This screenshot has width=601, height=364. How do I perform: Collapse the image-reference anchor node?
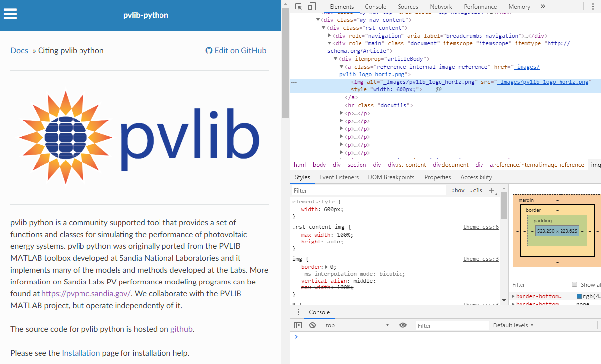coord(342,67)
